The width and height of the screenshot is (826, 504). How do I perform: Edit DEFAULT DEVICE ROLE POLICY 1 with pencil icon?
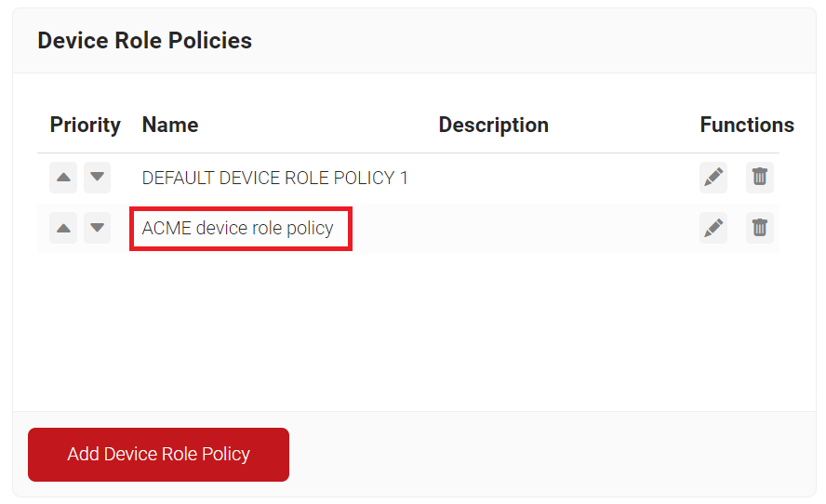[713, 178]
